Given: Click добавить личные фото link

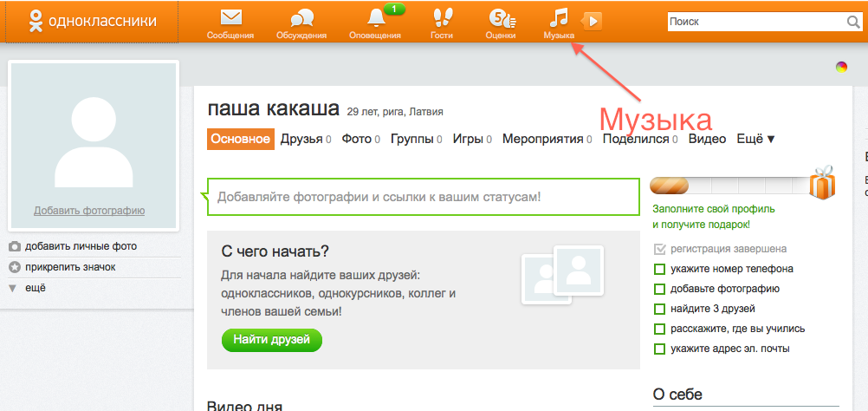Looking at the screenshot, I should (81, 246).
